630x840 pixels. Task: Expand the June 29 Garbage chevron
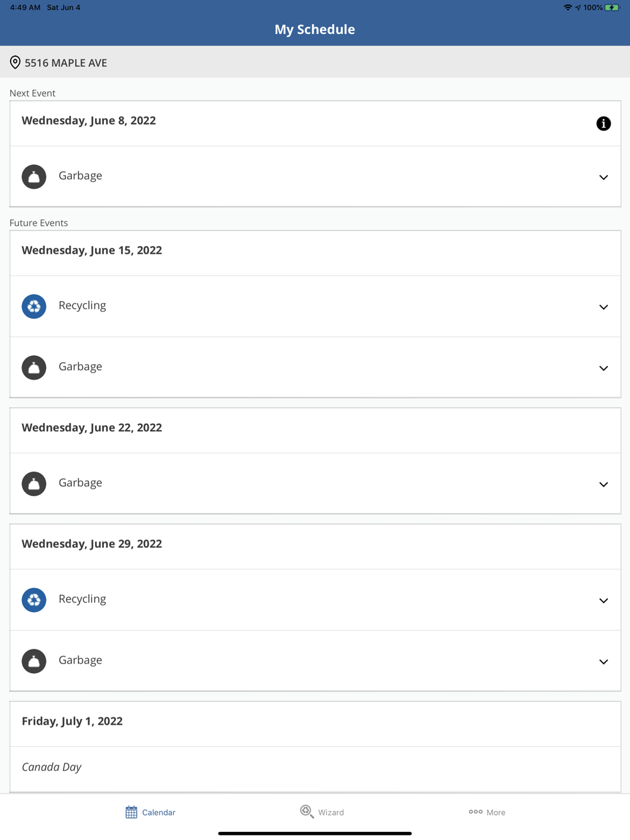[x=603, y=662]
